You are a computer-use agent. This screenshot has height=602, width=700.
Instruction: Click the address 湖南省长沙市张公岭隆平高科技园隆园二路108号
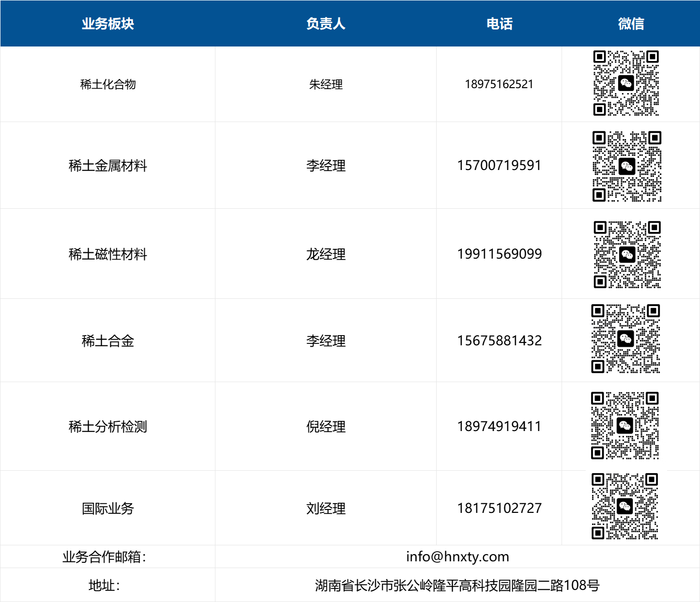(457, 586)
